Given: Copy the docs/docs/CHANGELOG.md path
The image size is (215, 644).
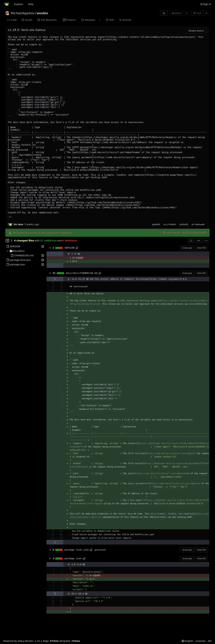Looking at the screenshot, I should [100, 273].
